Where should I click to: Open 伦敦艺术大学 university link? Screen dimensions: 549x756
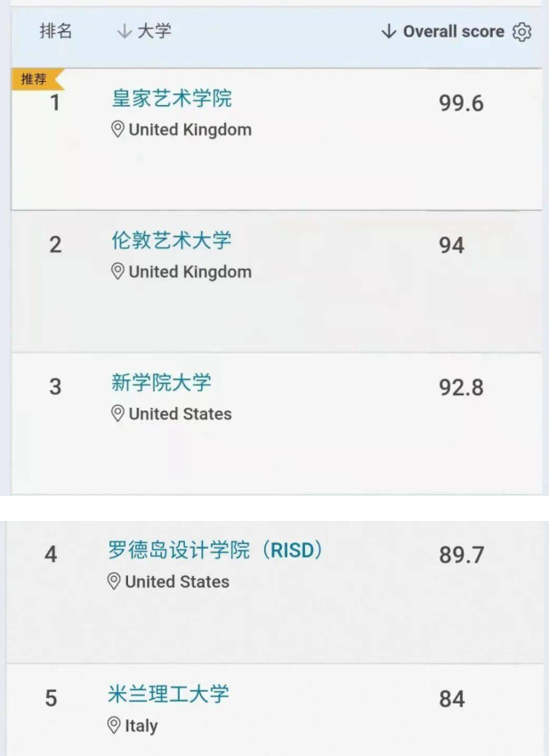172,240
